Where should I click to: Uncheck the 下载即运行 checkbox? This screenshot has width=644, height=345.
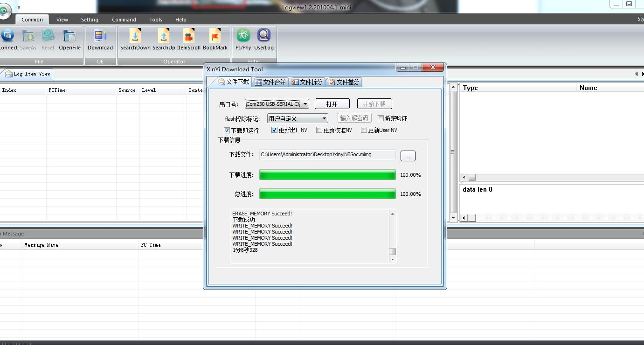(x=227, y=131)
